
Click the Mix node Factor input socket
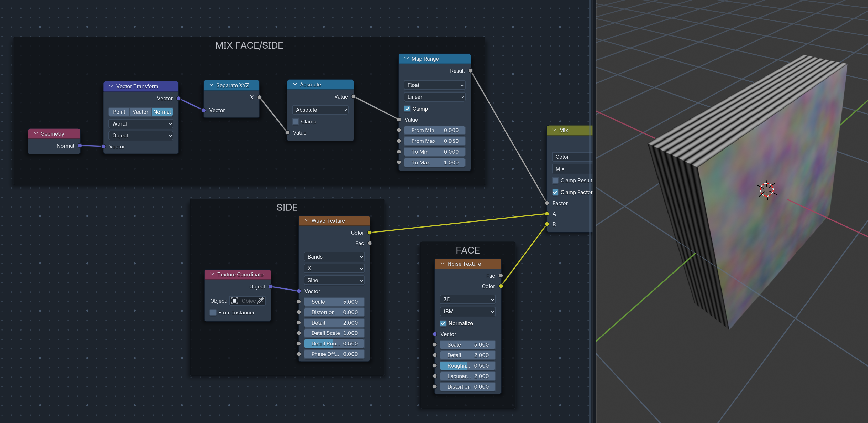547,203
